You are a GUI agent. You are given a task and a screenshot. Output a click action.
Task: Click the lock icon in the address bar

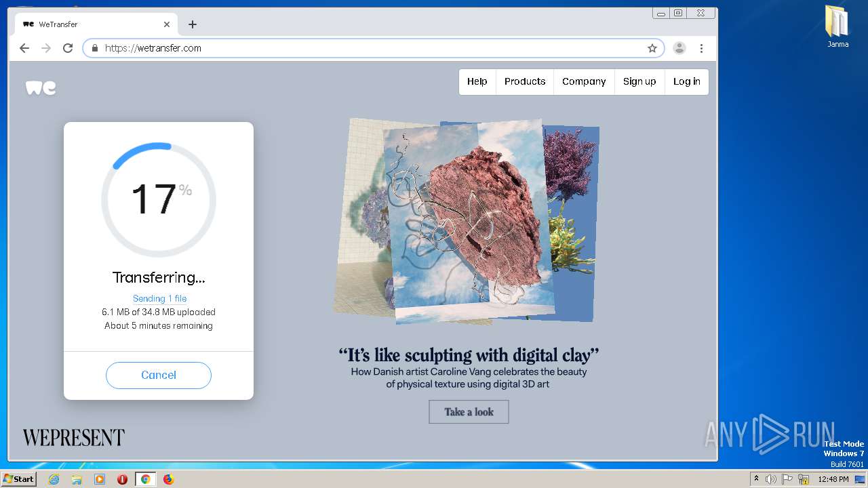pos(95,48)
